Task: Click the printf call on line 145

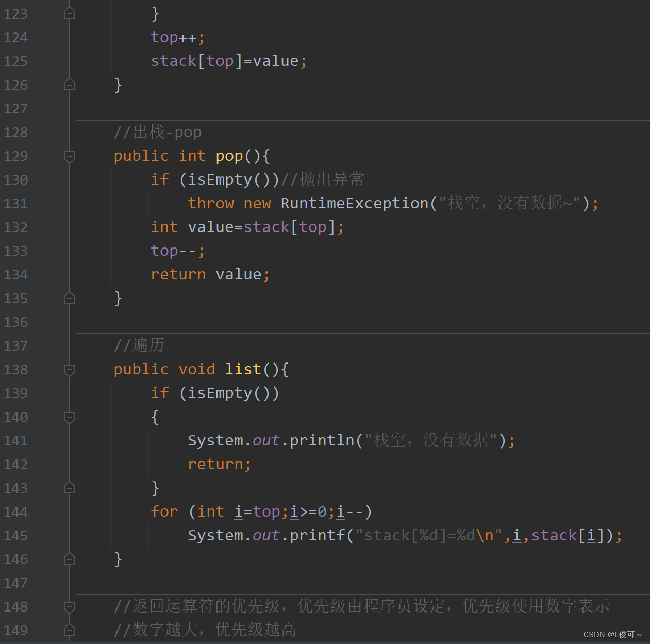Action: coord(317,535)
